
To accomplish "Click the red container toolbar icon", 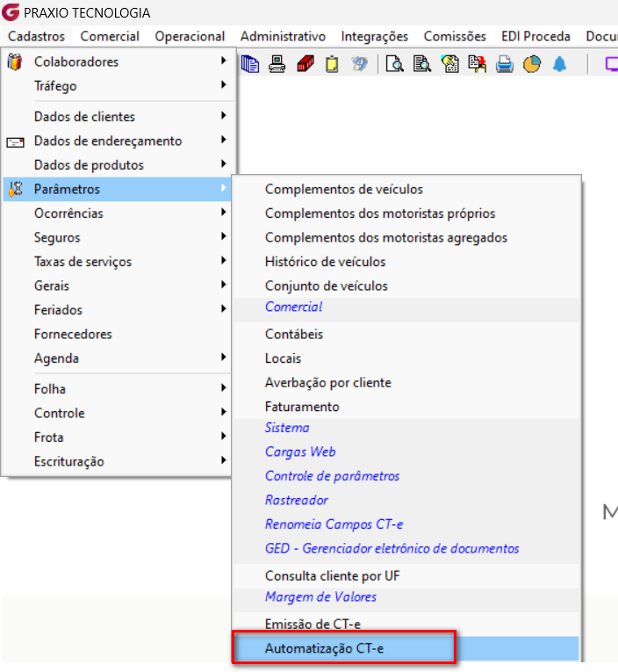I will pyautogui.click(x=305, y=65).
